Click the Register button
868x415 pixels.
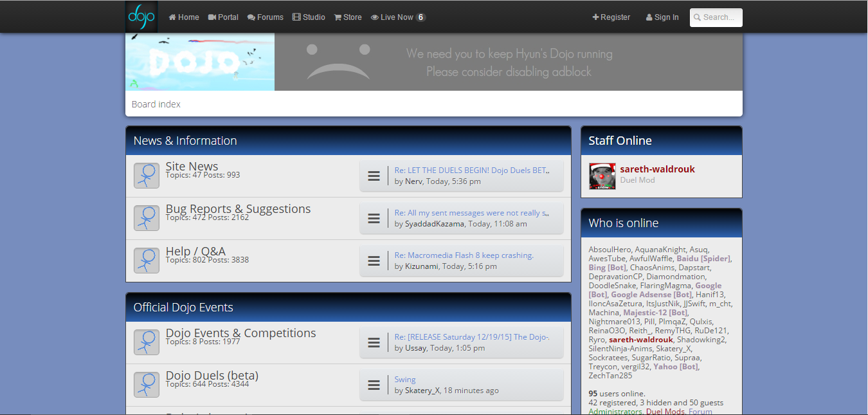(611, 17)
